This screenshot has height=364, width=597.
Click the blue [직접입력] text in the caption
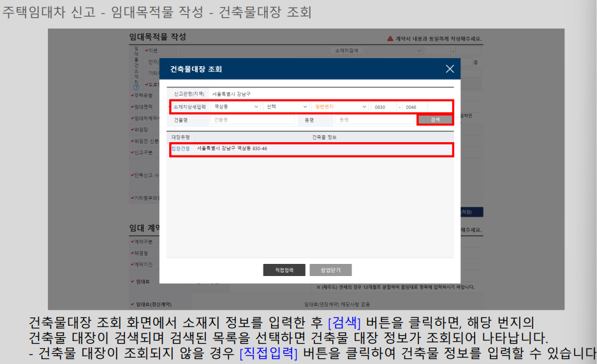(x=269, y=353)
